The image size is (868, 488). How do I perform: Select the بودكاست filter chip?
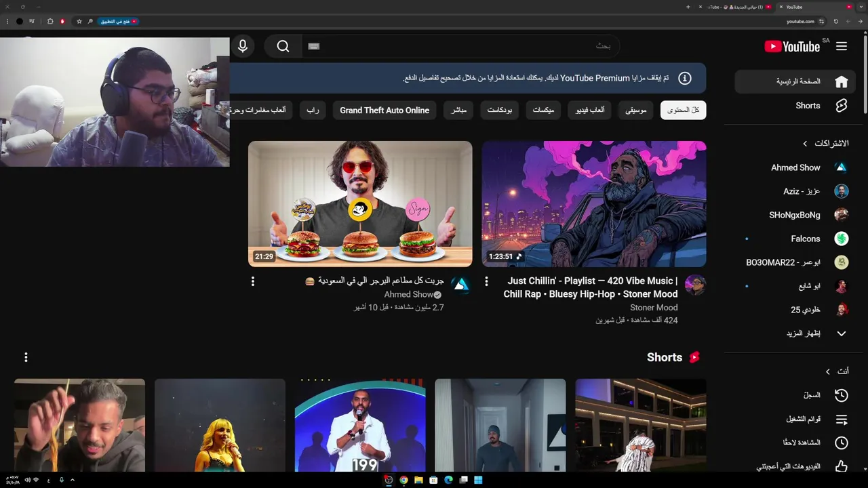[x=500, y=110]
